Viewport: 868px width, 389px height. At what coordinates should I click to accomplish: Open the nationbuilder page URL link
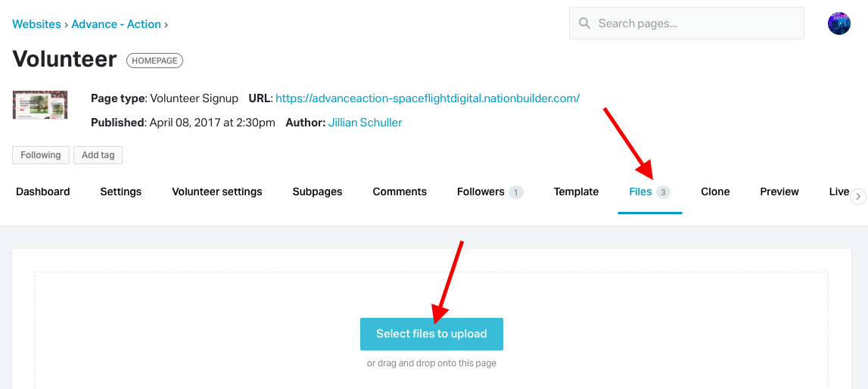point(428,98)
